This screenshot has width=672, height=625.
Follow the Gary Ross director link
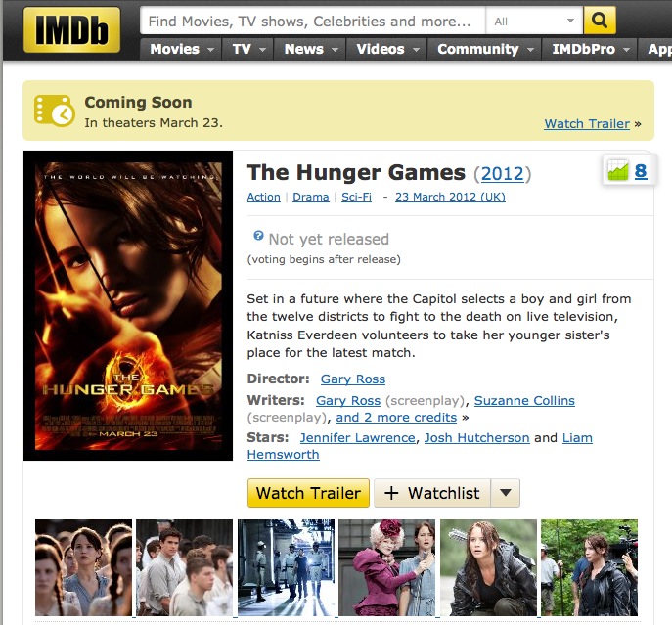tap(353, 379)
